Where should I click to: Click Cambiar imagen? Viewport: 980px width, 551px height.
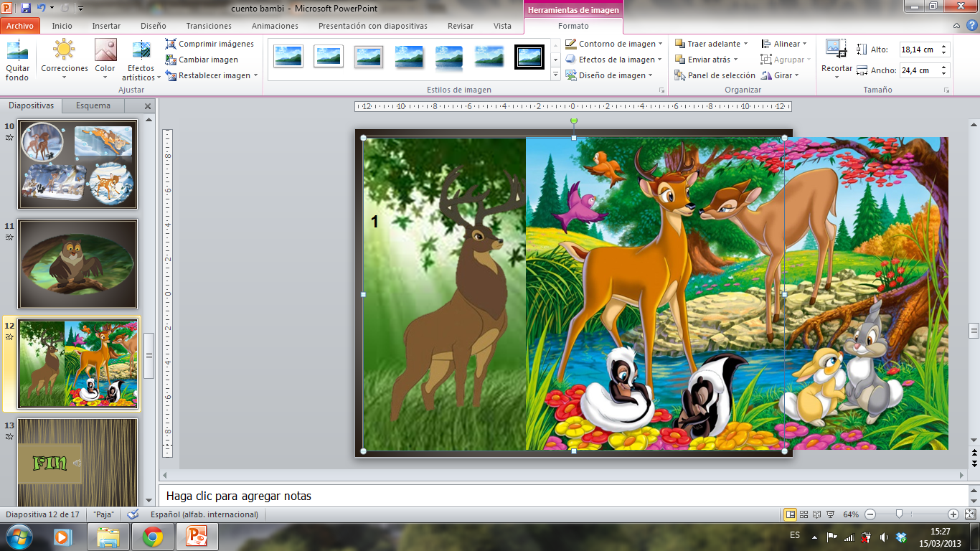[202, 60]
